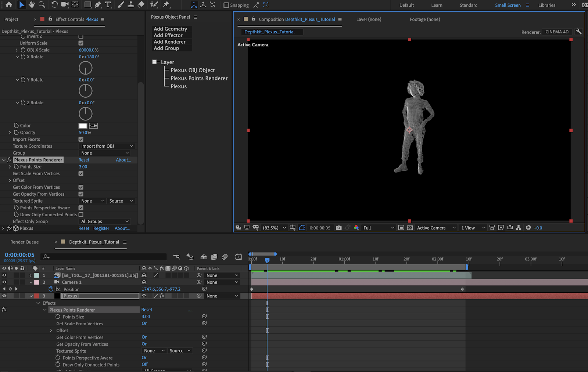Open CINEMA 4D renderer options wrench
The image size is (588, 372).
coord(578,32)
